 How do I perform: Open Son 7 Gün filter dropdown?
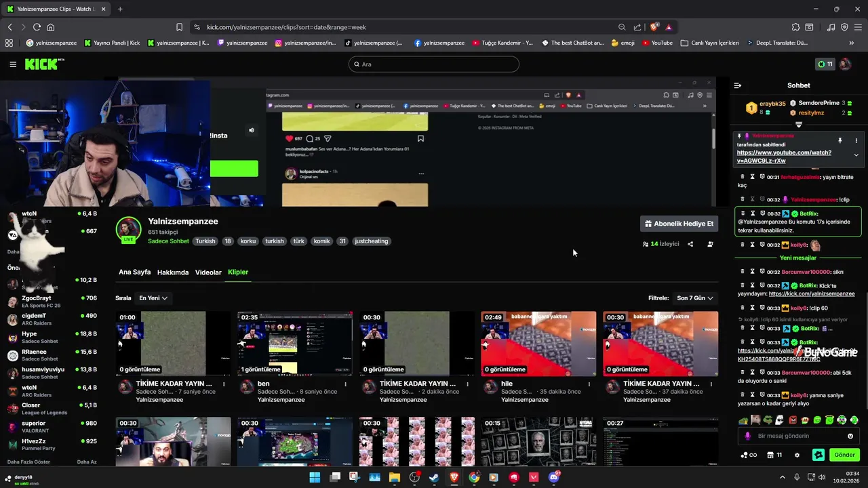pos(695,298)
